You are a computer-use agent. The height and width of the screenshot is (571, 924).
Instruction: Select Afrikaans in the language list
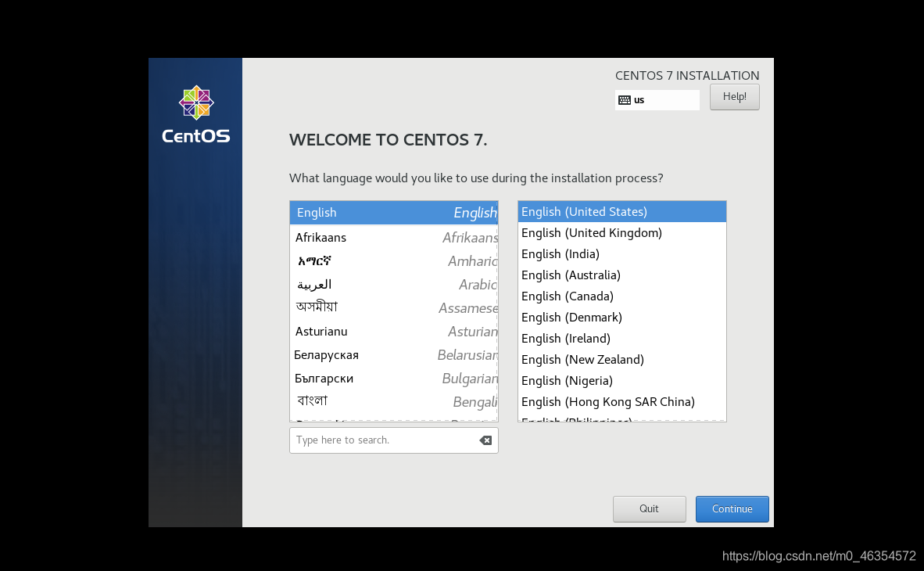(394, 238)
